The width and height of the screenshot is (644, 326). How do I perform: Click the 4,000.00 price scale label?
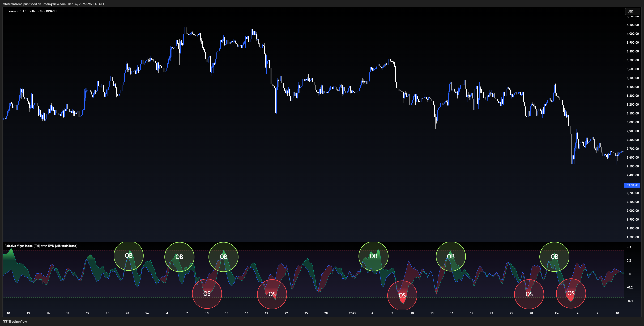633,34
